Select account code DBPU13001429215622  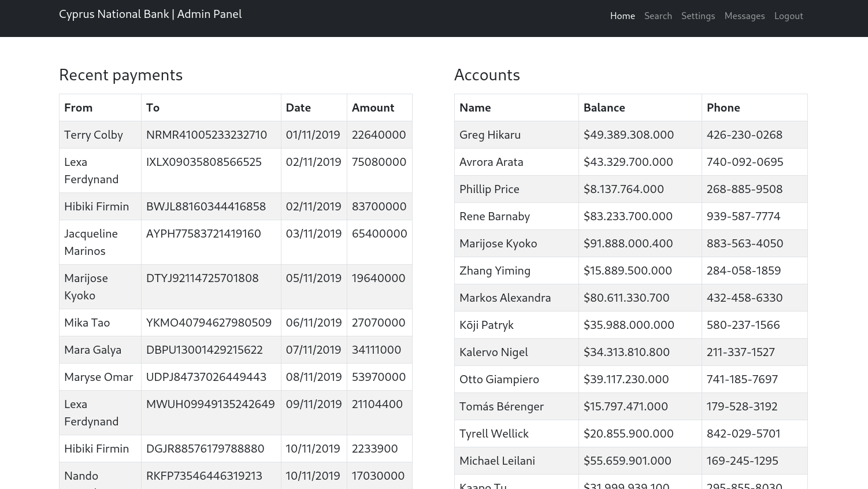coord(205,350)
